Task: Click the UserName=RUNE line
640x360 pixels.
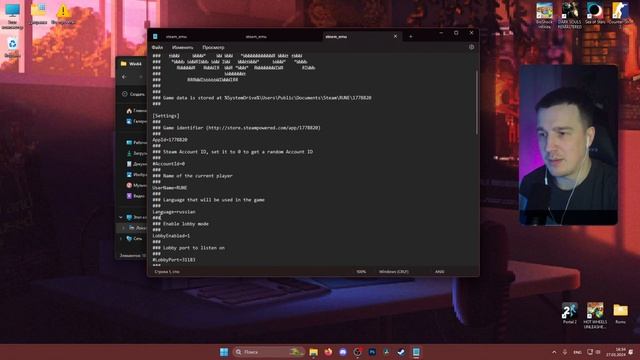Action: pyautogui.click(x=170, y=188)
